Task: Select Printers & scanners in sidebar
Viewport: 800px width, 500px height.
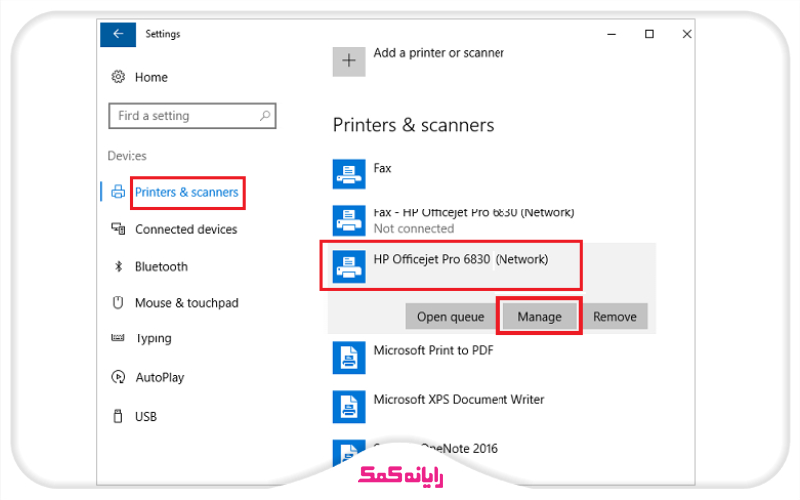Action: [187, 192]
